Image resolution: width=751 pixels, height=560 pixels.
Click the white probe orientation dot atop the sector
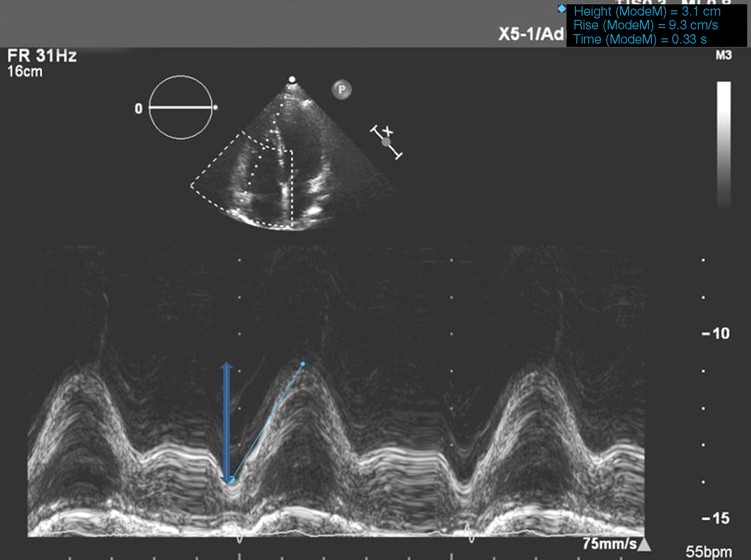[292, 79]
